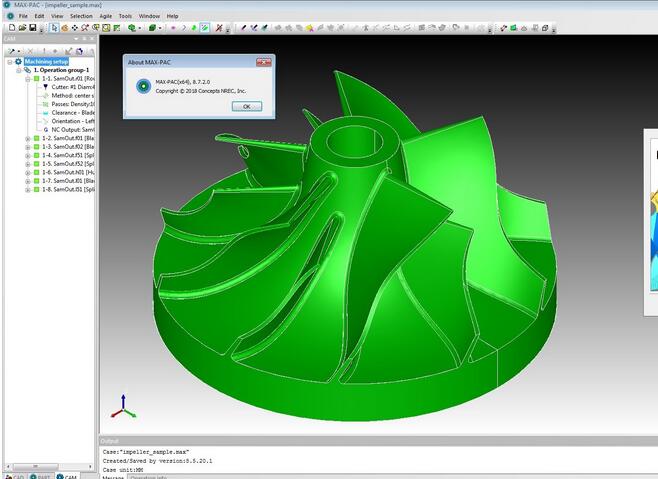This screenshot has width=658, height=479.
Task: Click the blue arrow icon in CAM panel toolbar
Action: click(x=78, y=51)
